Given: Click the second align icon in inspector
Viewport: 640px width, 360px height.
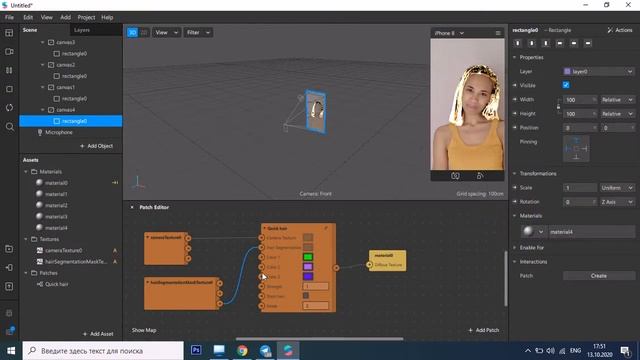Looking at the screenshot, I should point(532,43).
